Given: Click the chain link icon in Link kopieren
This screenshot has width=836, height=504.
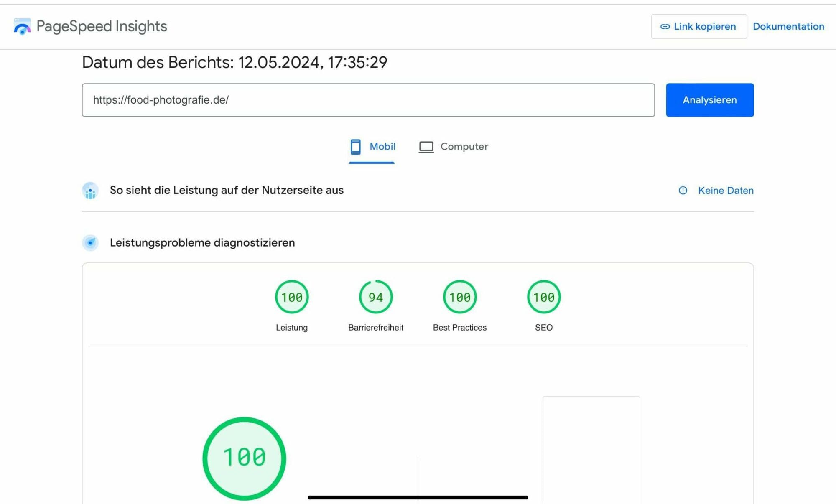Looking at the screenshot, I should [x=665, y=27].
